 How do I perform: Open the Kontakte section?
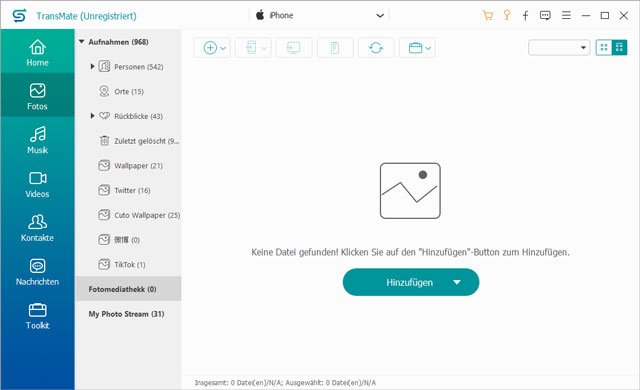click(38, 228)
